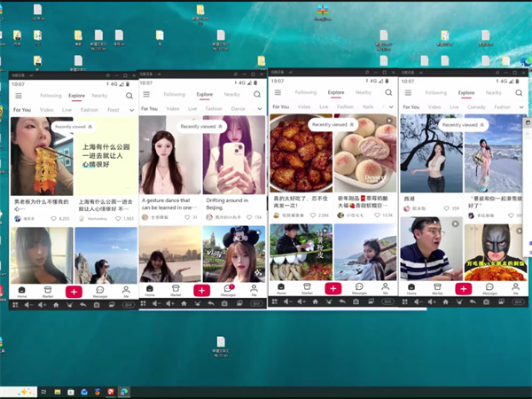Open the Batman mask food video thumbnail

495,252
